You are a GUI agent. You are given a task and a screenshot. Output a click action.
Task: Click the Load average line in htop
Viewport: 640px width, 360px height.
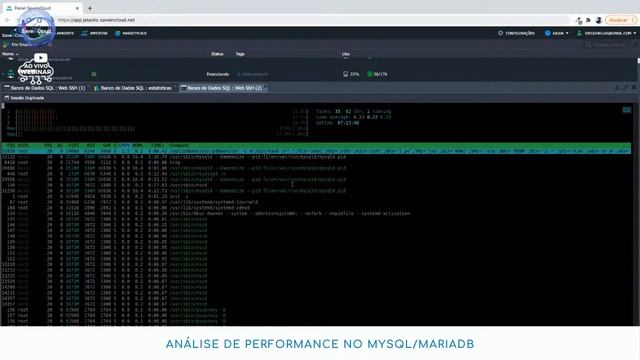pyautogui.click(x=353, y=117)
